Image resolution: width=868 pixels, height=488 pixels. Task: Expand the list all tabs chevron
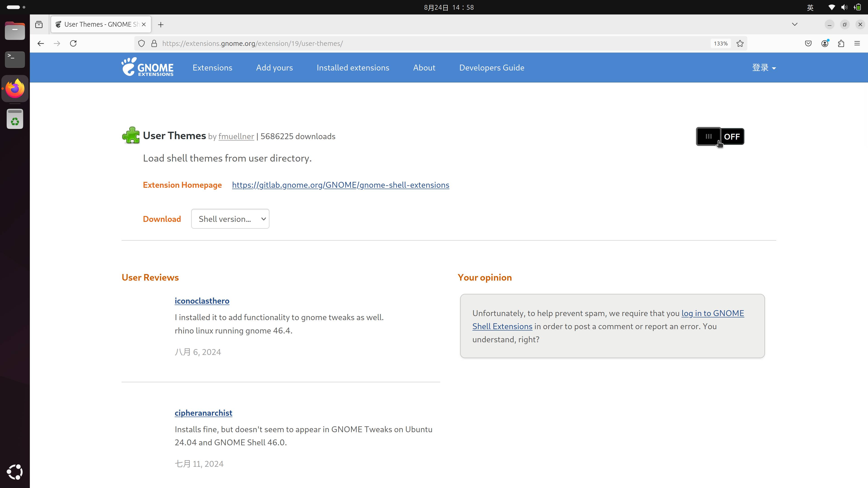point(795,24)
